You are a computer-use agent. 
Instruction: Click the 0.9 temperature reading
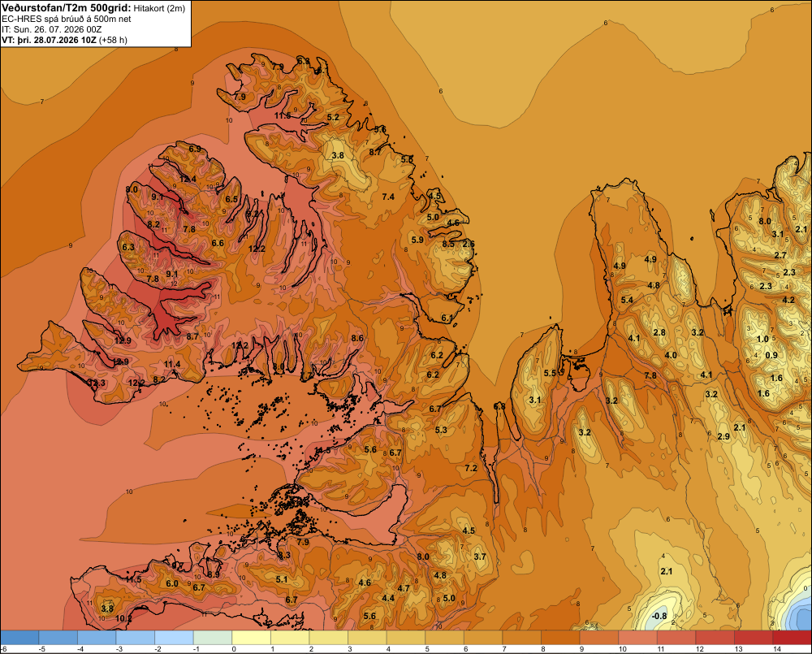point(771,355)
